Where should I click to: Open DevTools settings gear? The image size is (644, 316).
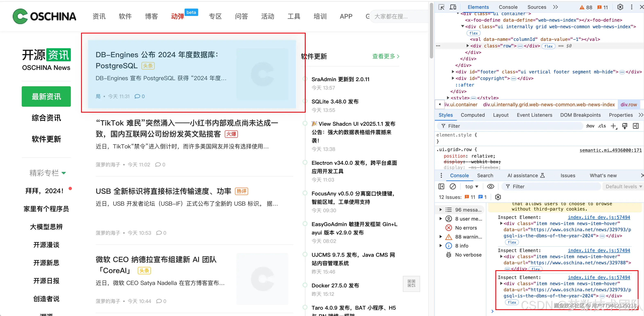[620, 7]
